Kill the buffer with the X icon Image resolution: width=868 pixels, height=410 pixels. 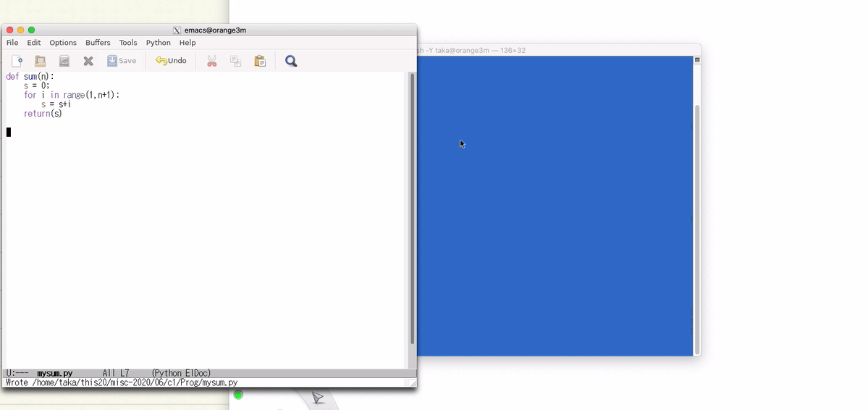pyautogui.click(x=88, y=61)
